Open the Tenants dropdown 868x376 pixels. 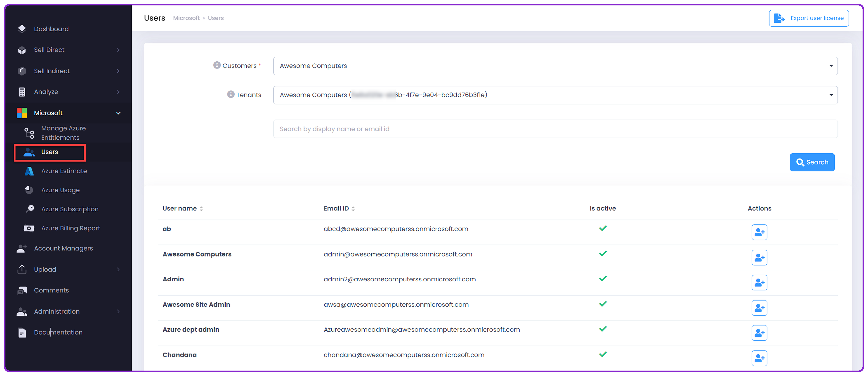pos(555,95)
